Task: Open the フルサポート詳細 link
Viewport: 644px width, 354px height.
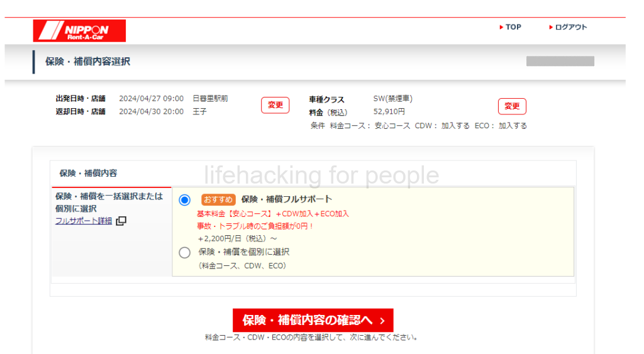Action: click(84, 221)
